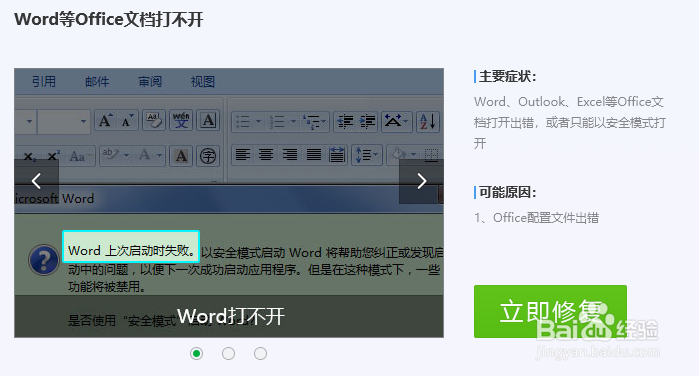699x376 pixels.
Task: Click the Character Shading icon
Action: (181, 156)
